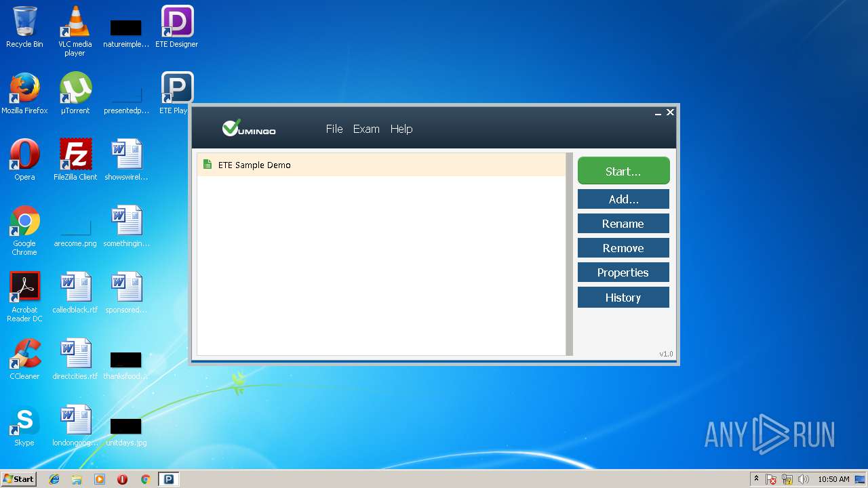Click the 10:50 AM taskbar clock
This screenshot has height=488, width=868.
click(x=833, y=479)
